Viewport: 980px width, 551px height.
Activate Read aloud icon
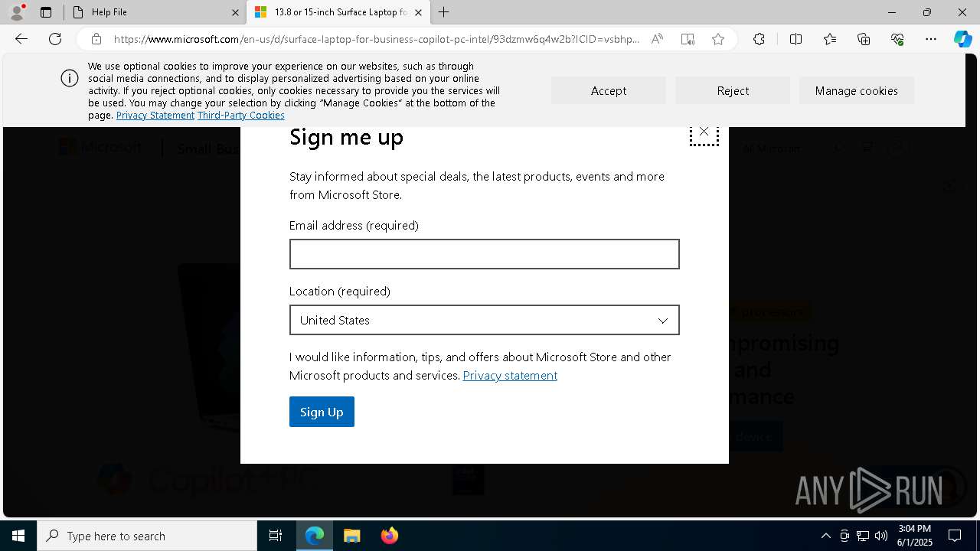[x=657, y=39]
